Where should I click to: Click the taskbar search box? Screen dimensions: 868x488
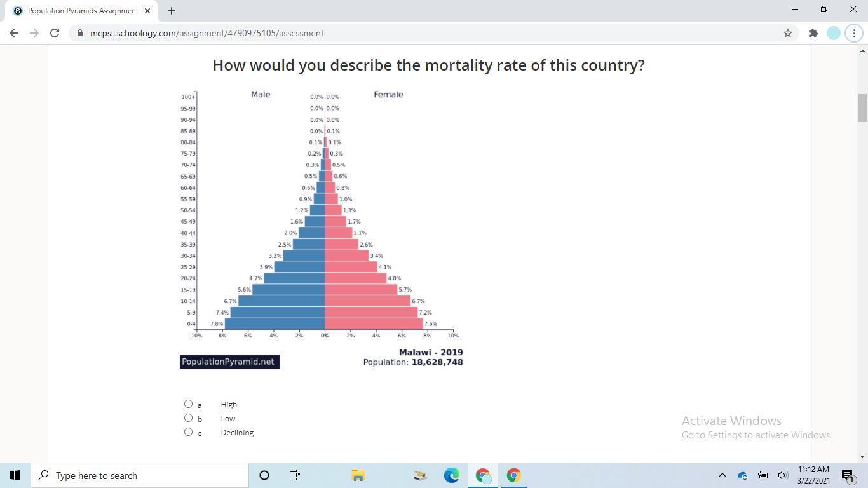click(x=140, y=475)
